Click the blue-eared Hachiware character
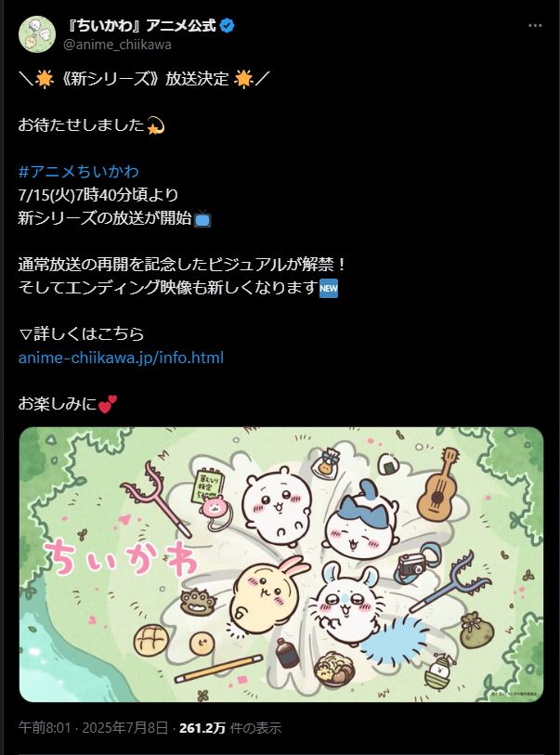560x755 pixels. click(x=362, y=520)
